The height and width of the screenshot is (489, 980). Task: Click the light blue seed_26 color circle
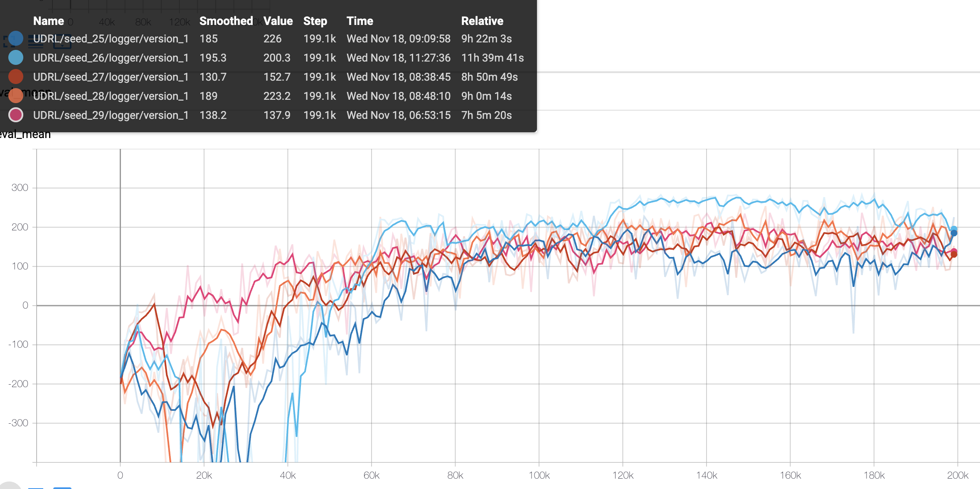pos(16,58)
